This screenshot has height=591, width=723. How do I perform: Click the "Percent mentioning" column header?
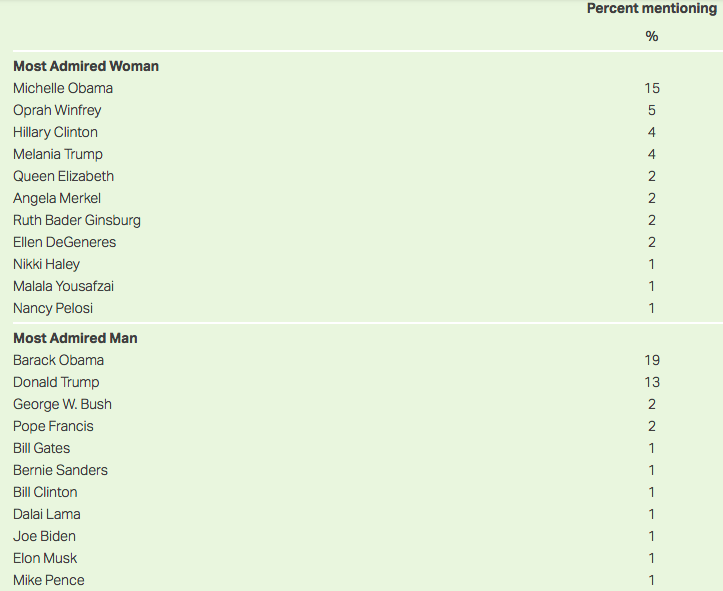coord(651,9)
